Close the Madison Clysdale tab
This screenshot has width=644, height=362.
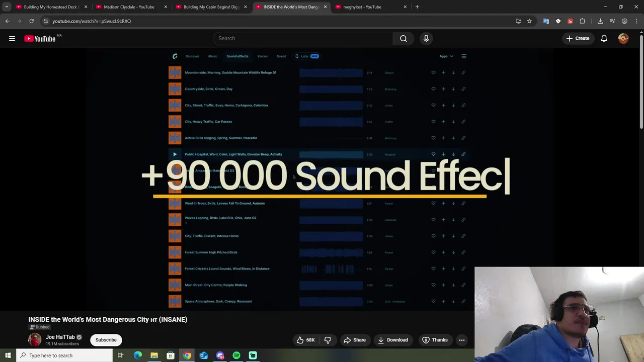166,7
